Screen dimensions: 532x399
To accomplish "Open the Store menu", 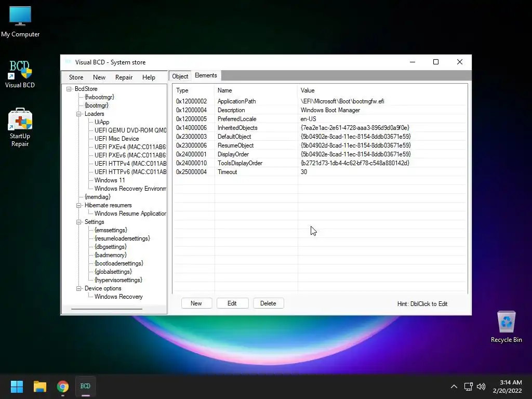I will (x=76, y=77).
